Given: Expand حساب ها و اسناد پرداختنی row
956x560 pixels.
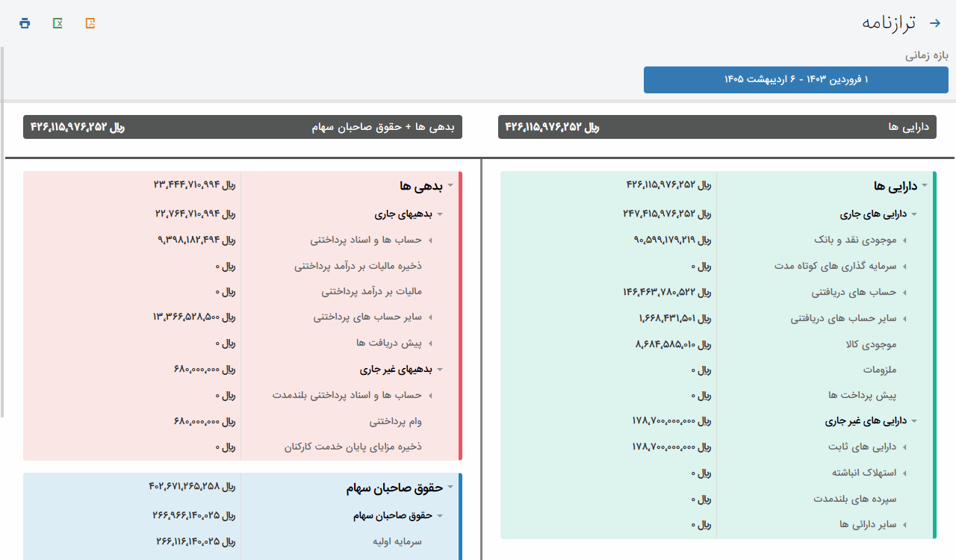Looking at the screenshot, I should pyautogui.click(x=430, y=240).
